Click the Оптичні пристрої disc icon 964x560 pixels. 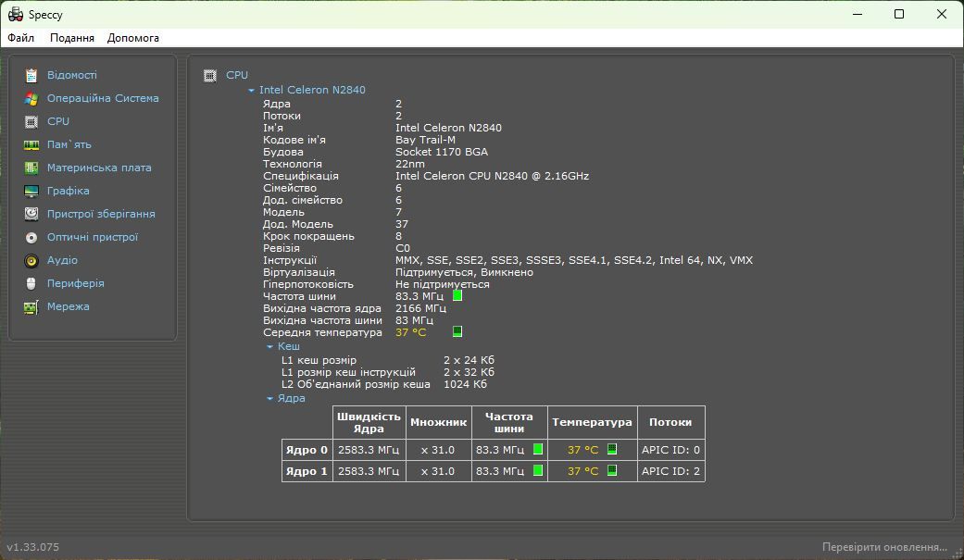tap(31, 237)
